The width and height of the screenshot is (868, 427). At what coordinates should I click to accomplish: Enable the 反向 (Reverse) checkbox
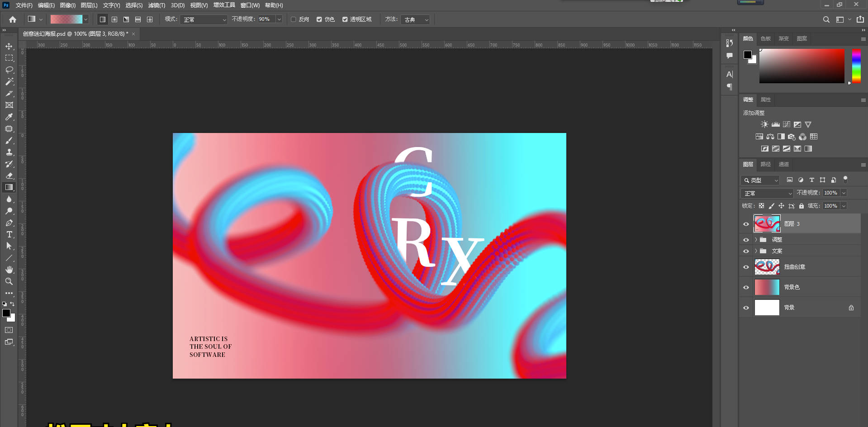click(x=294, y=19)
